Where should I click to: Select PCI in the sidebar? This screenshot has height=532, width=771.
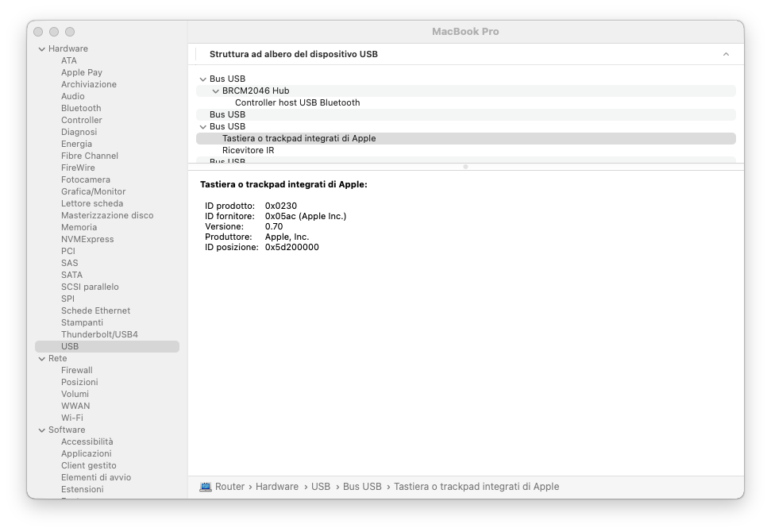pos(67,251)
